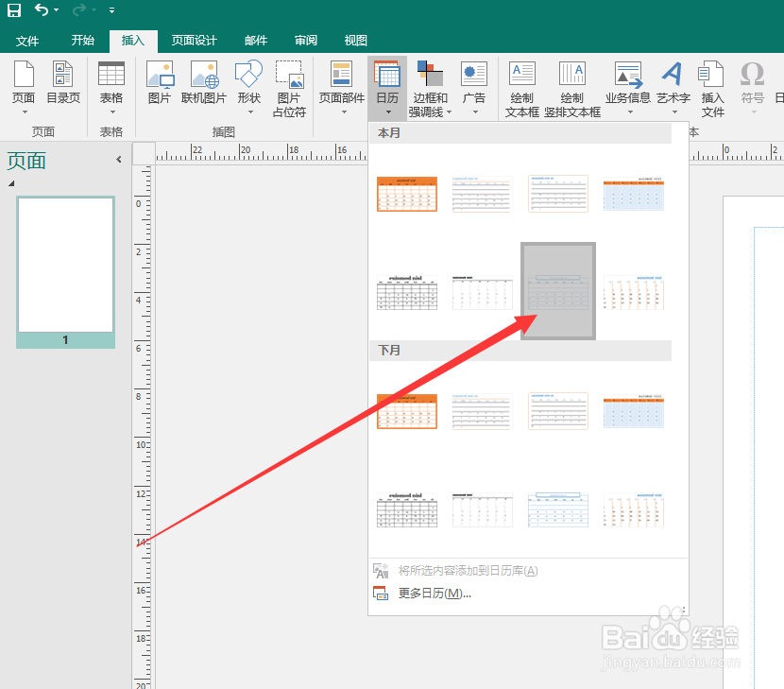Click the 表格 table icon
Viewport: 784px width, 689px height.
(x=111, y=74)
